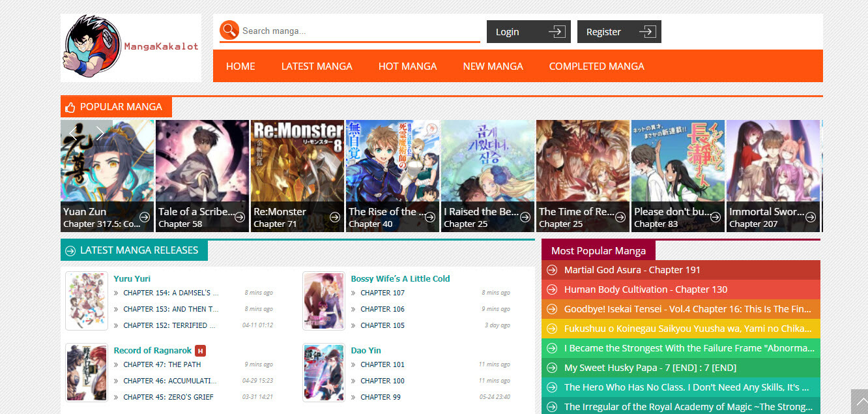Click the arrow icon on The Rise of the card

(430, 217)
